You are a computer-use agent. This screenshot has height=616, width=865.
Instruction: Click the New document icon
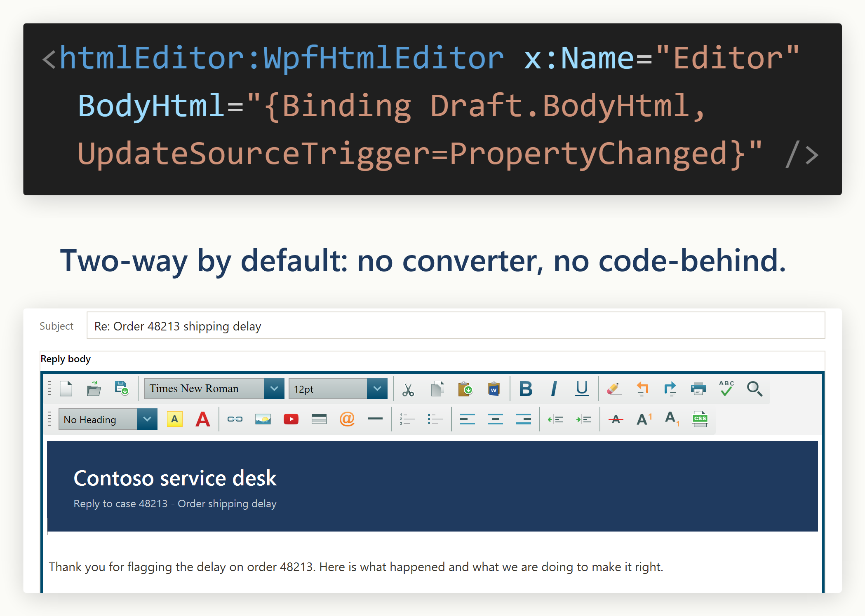coord(66,389)
